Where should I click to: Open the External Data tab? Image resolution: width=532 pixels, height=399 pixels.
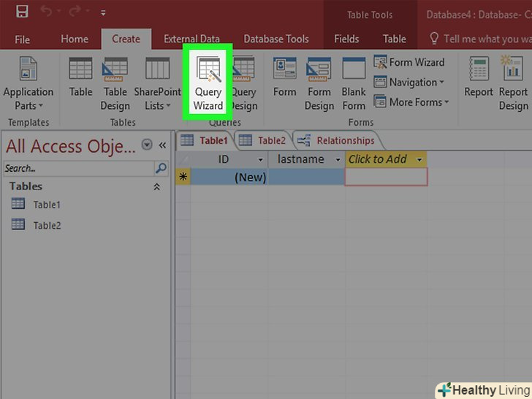click(x=191, y=39)
